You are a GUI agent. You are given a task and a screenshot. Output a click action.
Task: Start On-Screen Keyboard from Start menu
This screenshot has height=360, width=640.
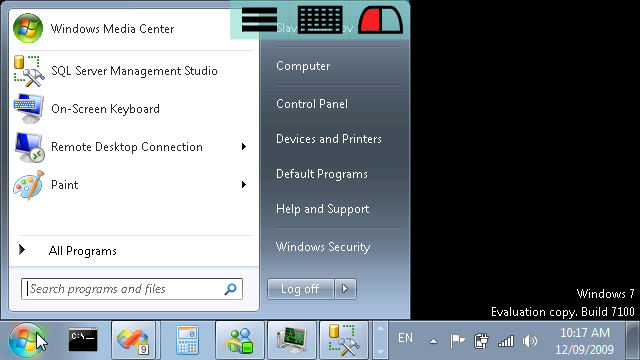click(x=133, y=109)
